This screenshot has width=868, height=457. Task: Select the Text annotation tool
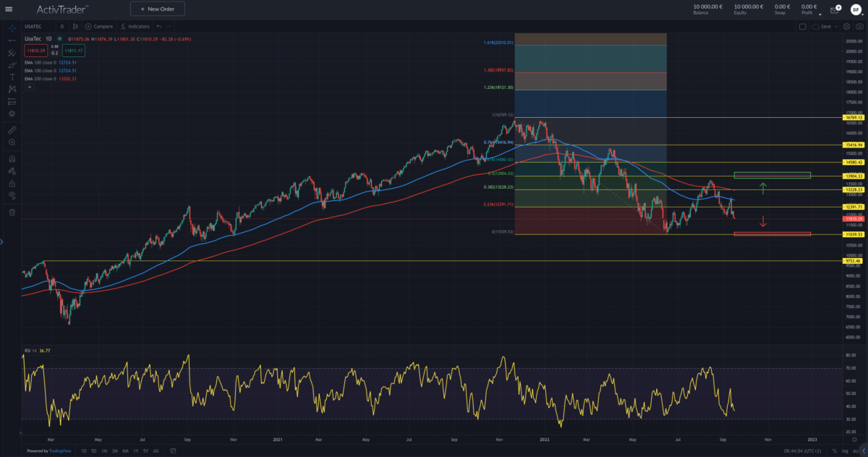[12, 77]
